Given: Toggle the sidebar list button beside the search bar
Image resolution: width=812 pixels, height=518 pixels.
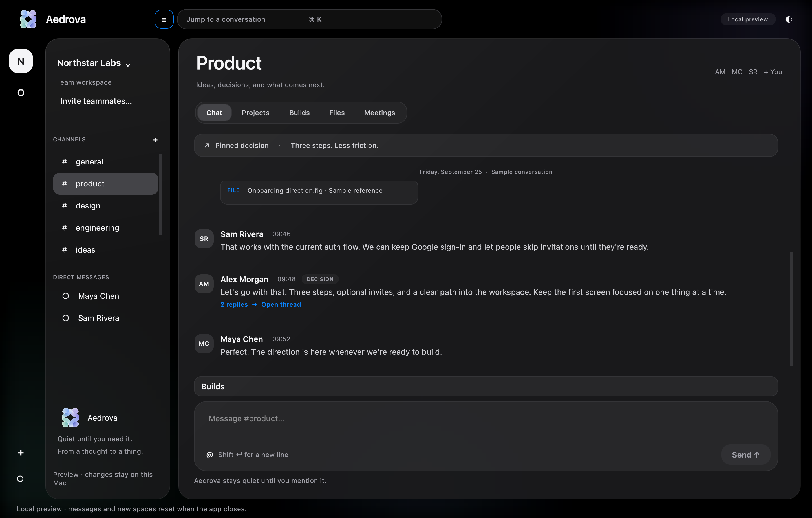Looking at the screenshot, I should [x=164, y=19].
